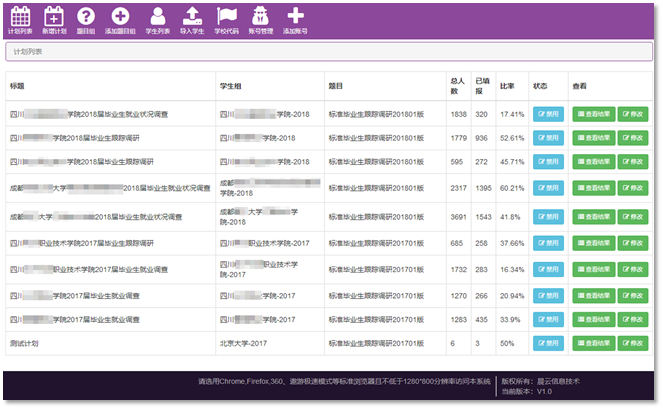Click 查看结果 for row with 60.21% rate
Image resolution: width=663 pixels, height=409 pixels.
pos(594,187)
